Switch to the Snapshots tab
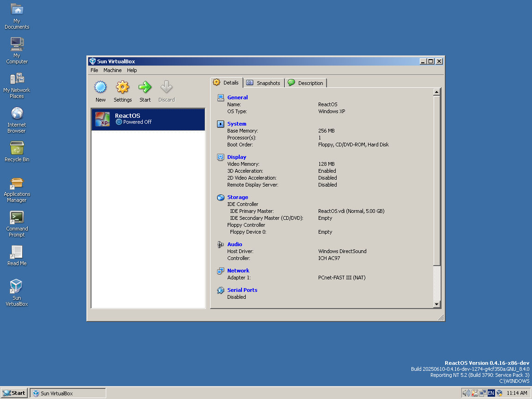Screen dimensions: 532x399 (x=264, y=83)
